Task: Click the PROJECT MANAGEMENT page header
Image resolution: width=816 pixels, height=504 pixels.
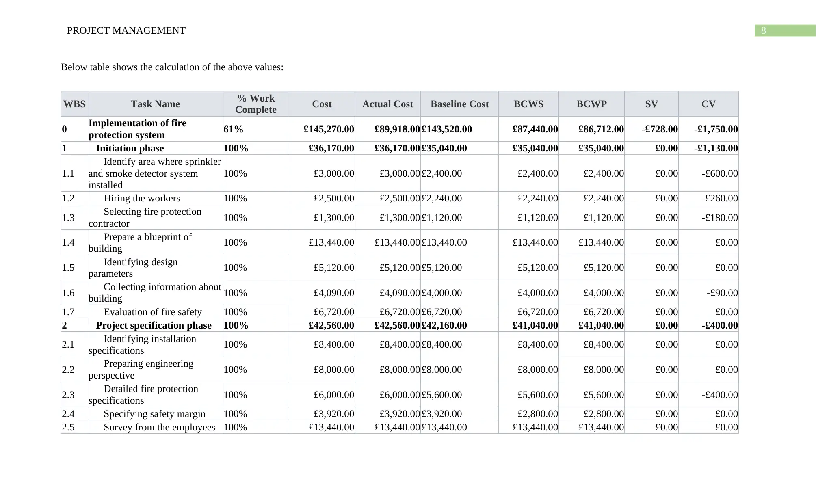Action: pos(126,30)
